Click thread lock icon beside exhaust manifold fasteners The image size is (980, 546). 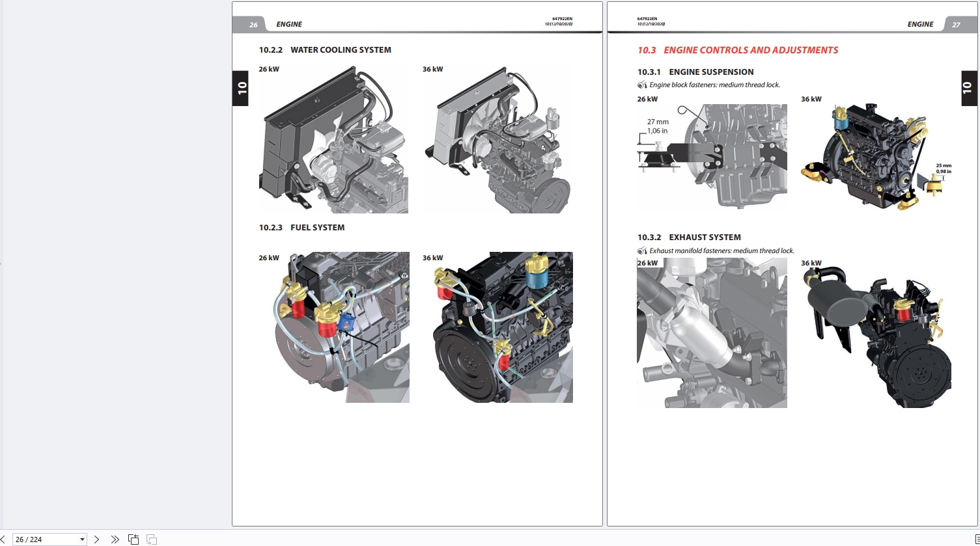(642, 251)
